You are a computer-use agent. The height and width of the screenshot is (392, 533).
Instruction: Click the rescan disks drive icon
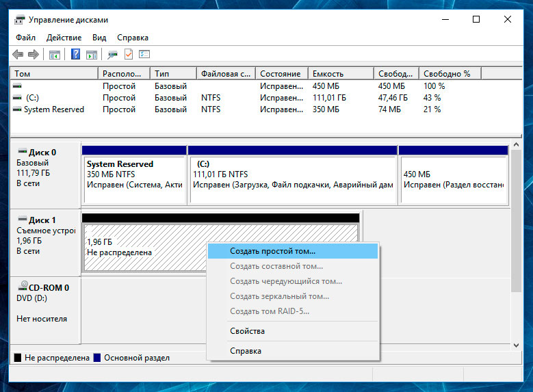click(x=112, y=55)
